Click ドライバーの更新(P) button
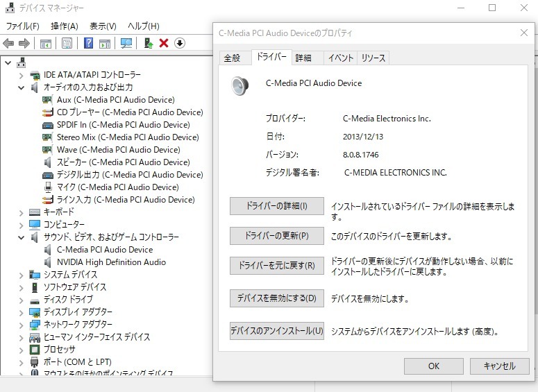Image resolution: width=538 pixels, height=392 pixels. [277, 236]
